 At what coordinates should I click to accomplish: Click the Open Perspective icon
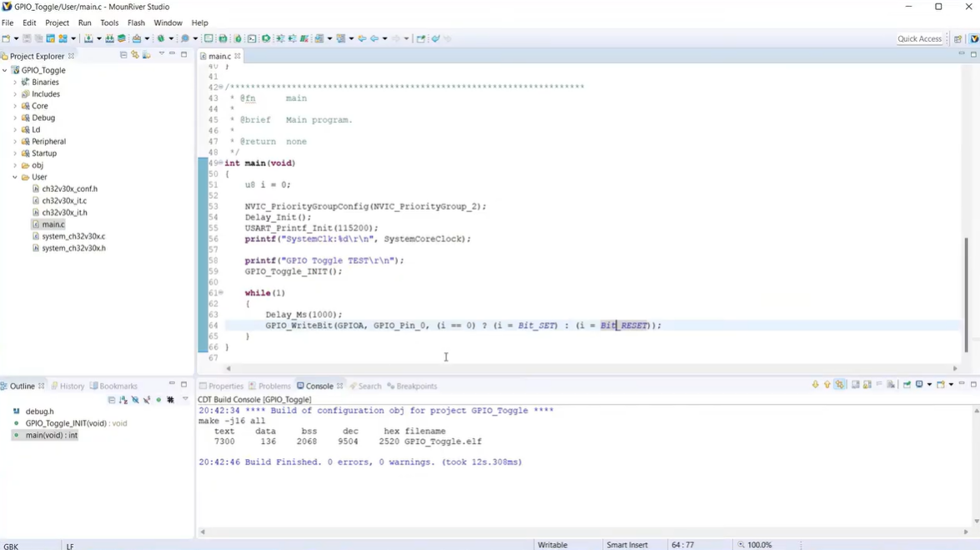958,39
